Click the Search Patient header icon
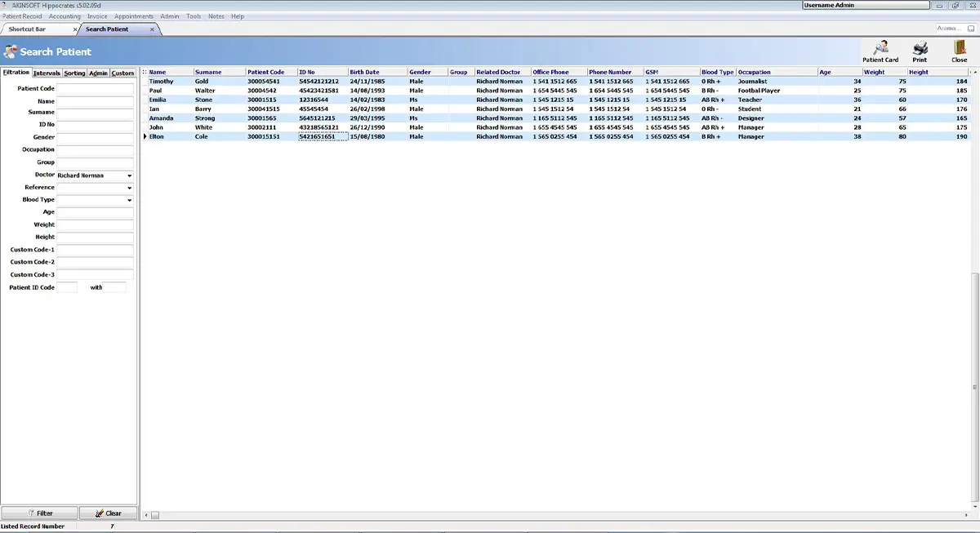Screen dimensions: 980x533 click(x=11, y=51)
